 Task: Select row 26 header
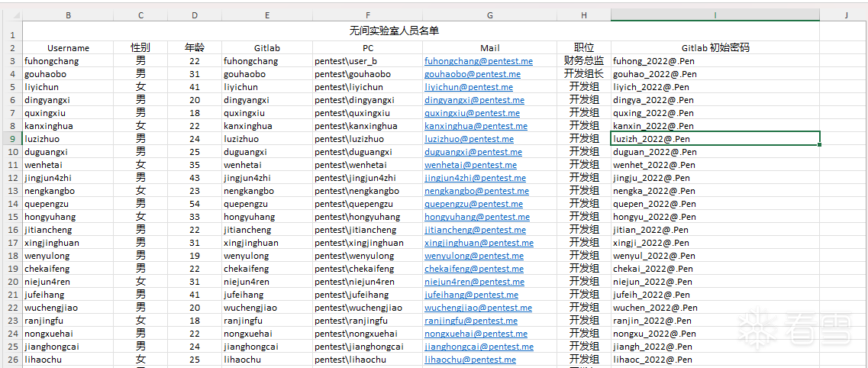pos(11,360)
